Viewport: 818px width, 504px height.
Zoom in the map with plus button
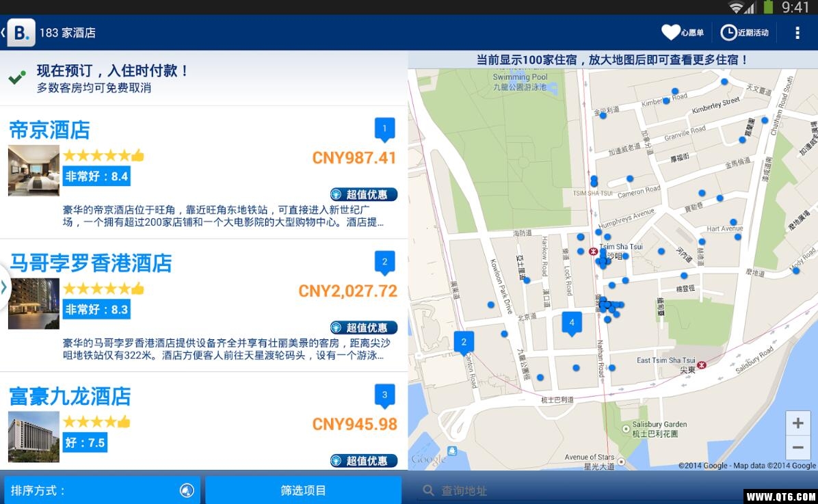coord(797,423)
